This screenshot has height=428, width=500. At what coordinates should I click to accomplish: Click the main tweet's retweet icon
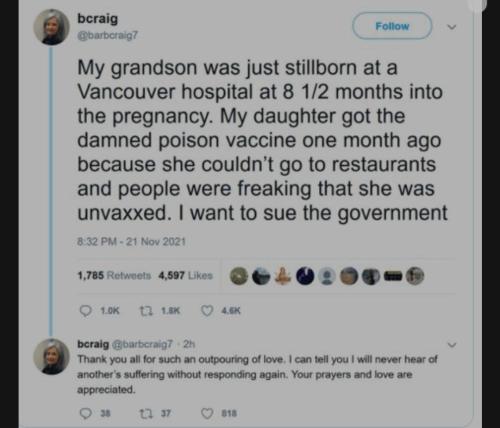click(146, 311)
